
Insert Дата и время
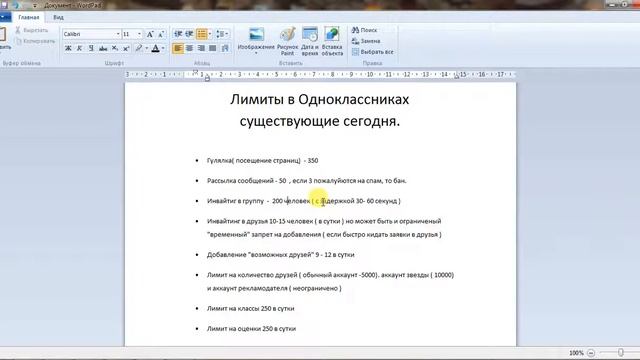pos(310,41)
